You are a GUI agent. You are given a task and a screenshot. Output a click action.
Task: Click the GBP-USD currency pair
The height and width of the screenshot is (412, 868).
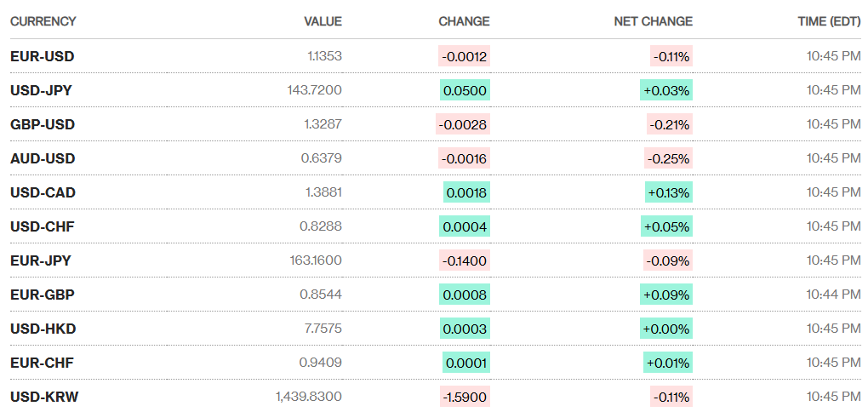click(43, 124)
